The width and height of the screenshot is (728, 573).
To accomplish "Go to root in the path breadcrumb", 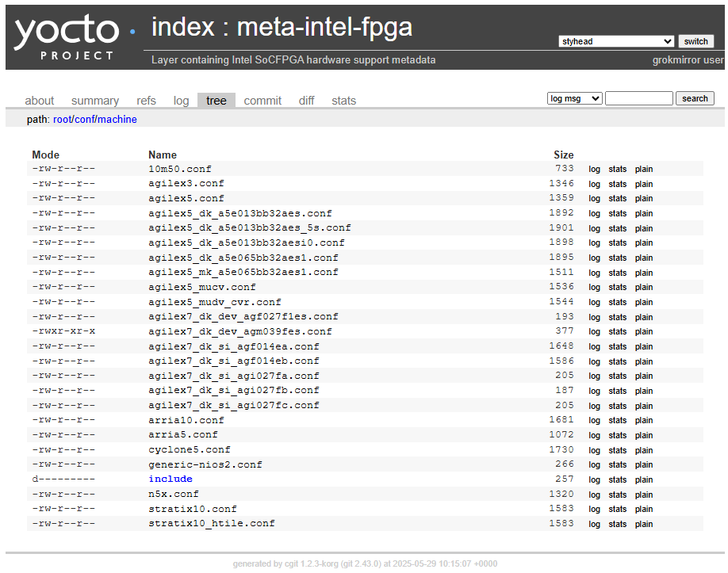I will [62, 119].
